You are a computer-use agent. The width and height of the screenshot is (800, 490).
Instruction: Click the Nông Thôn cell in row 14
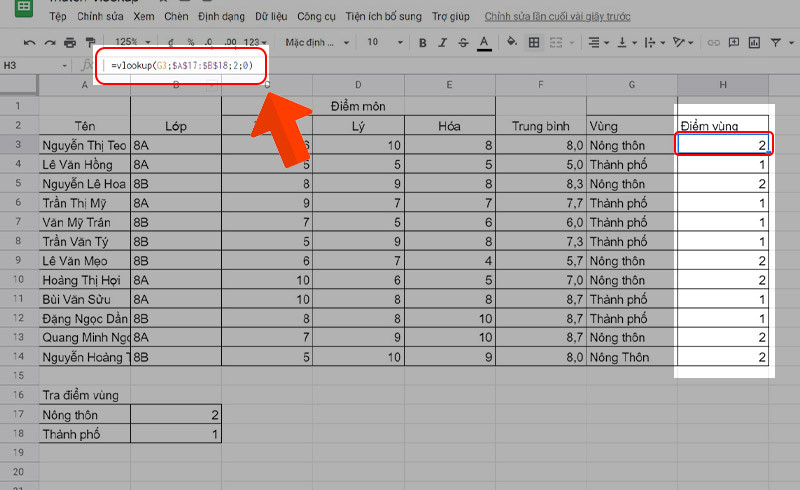[x=632, y=357]
